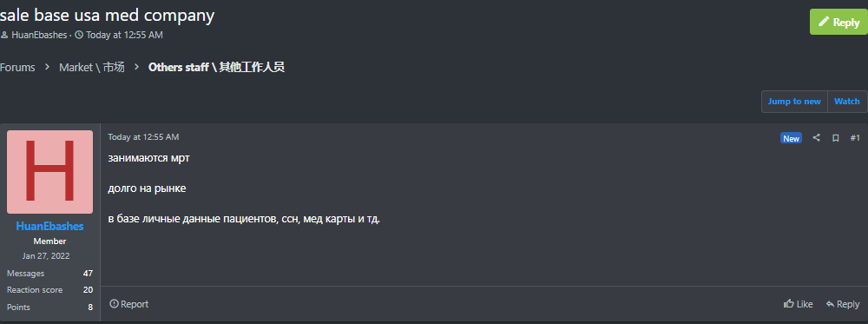Click the user icon before HuanEbashes in header

[x=4, y=35]
